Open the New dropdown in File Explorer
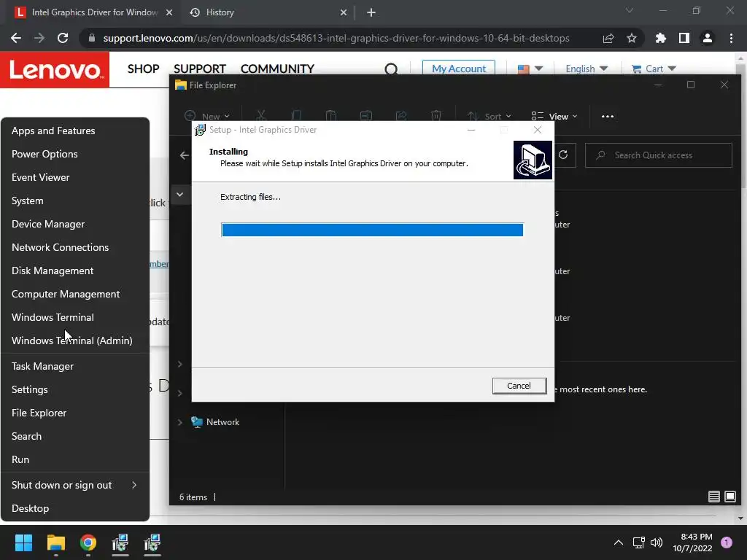 point(206,116)
